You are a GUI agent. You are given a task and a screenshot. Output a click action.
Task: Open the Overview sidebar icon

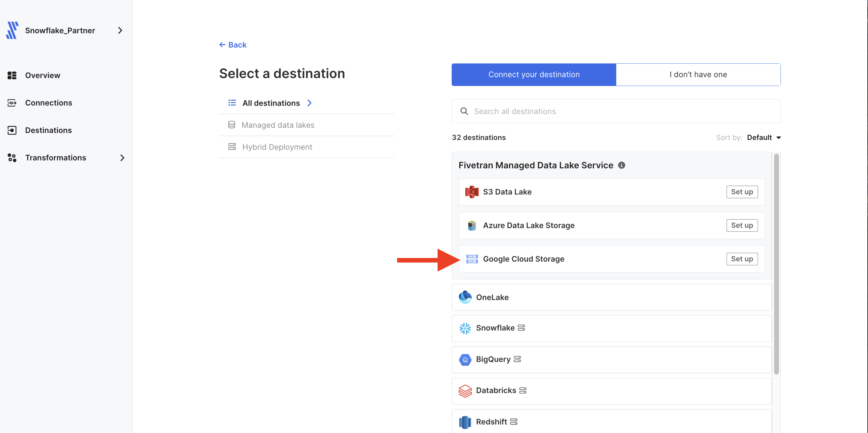(x=12, y=75)
